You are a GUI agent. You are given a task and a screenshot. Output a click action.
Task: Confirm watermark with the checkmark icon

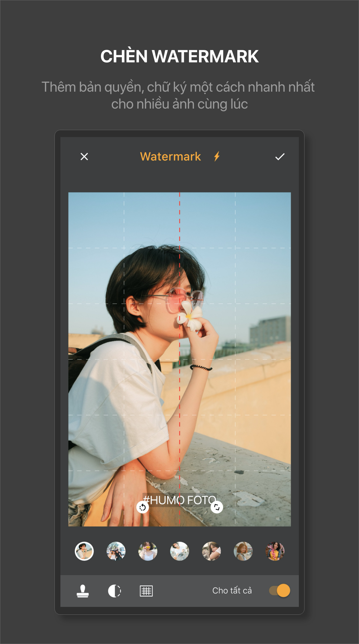(280, 156)
